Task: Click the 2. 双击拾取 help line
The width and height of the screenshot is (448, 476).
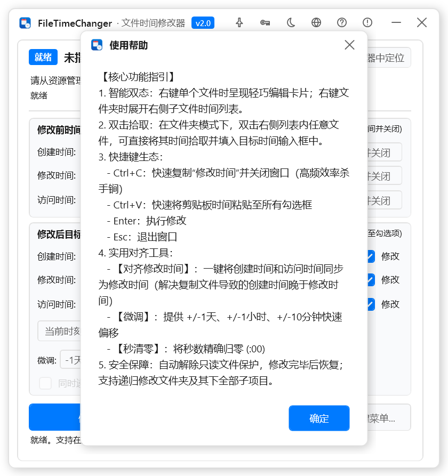Action: 219,133
